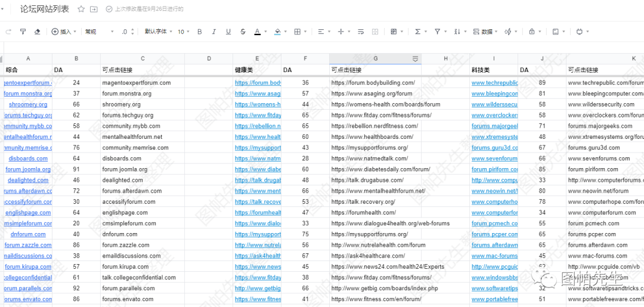Screen dimensions: 644x307
Task: Click the decimal places stepper
Action: 132,32
